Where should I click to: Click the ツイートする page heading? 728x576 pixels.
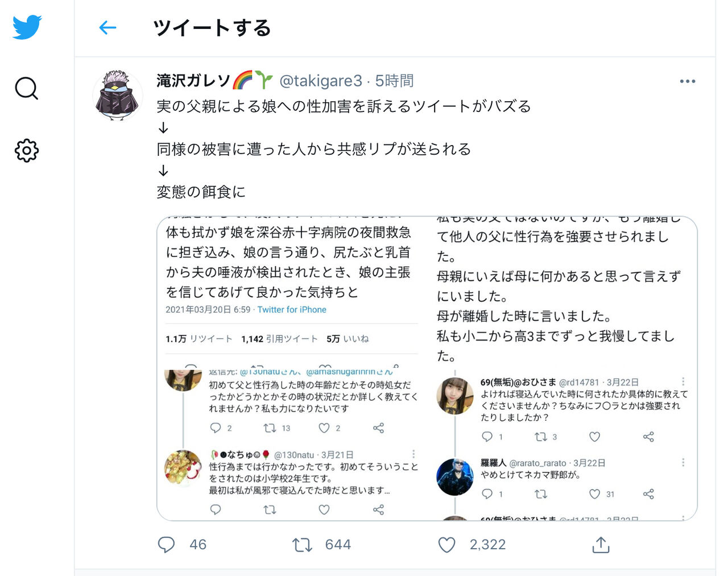click(212, 27)
